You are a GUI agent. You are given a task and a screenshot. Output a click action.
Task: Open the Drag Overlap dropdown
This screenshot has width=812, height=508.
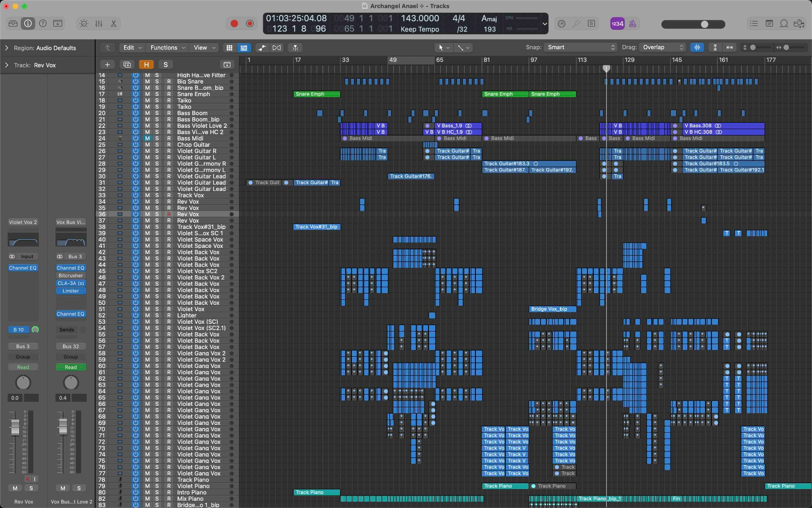pyautogui.click(x=662, y=47)
